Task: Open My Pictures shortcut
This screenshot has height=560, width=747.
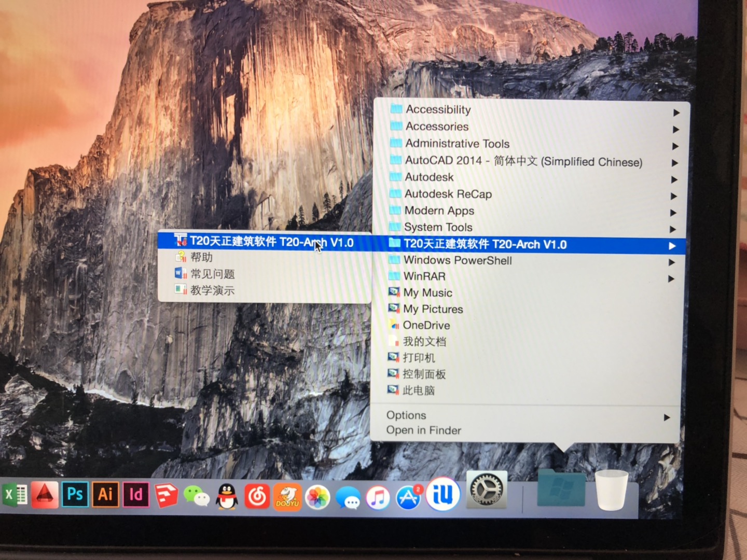Action: point(528,310)
